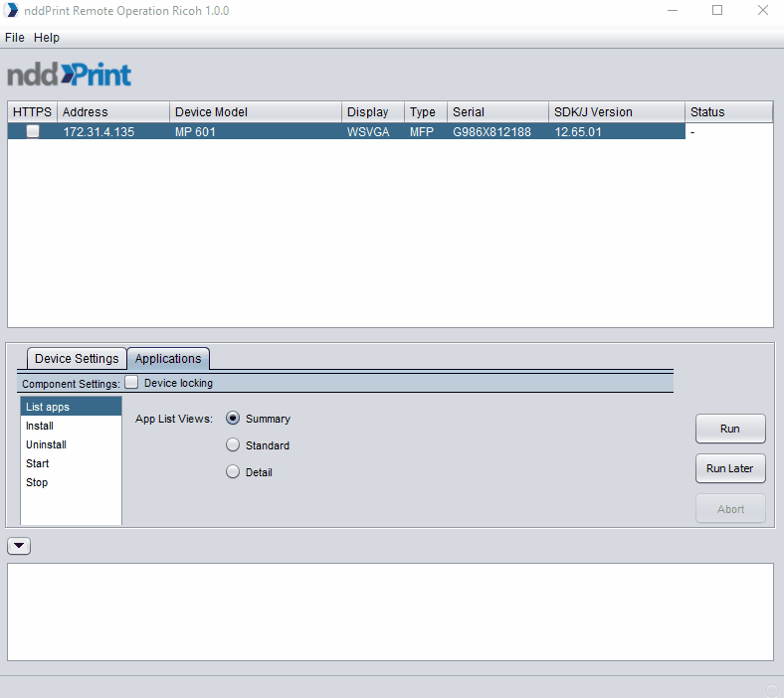Image resolution: width=784 pixels, height=698 pixels.
Task: Enable the Device locking checkbox
Action: point(131,383)
